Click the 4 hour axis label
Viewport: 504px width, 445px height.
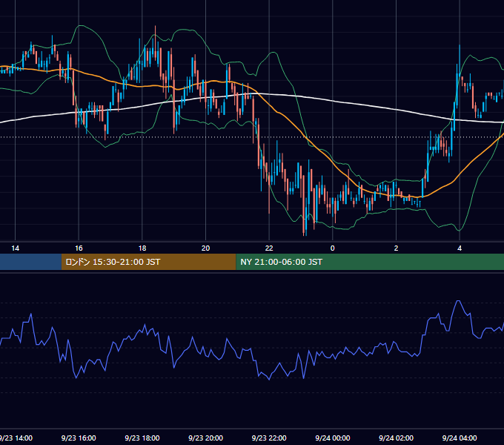pos(460,248)
